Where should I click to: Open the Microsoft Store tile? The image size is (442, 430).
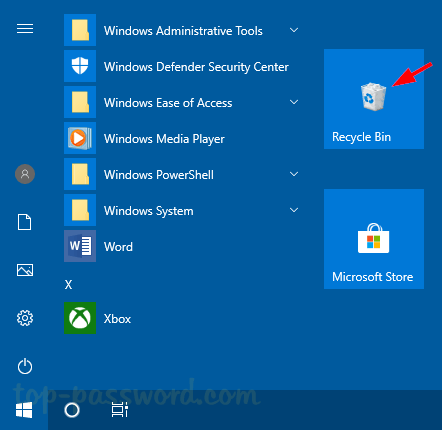point(374,239)
